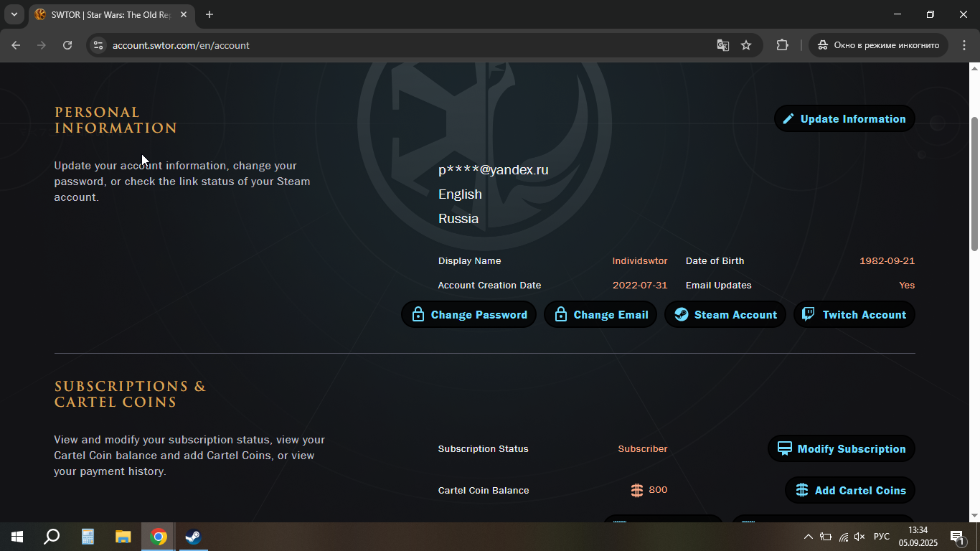Click the incognito window indicator

(x=879, y=45)
